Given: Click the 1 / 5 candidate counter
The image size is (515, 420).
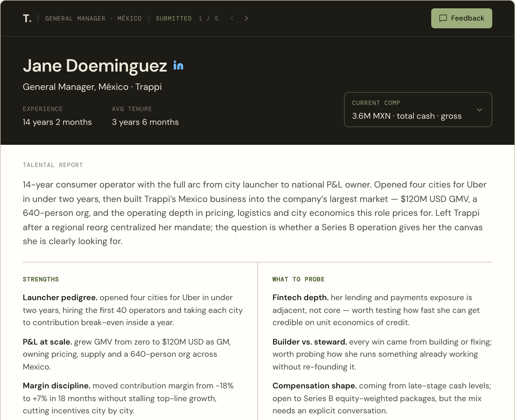Looking at the screenshot, I should click(x=208, y=19).
